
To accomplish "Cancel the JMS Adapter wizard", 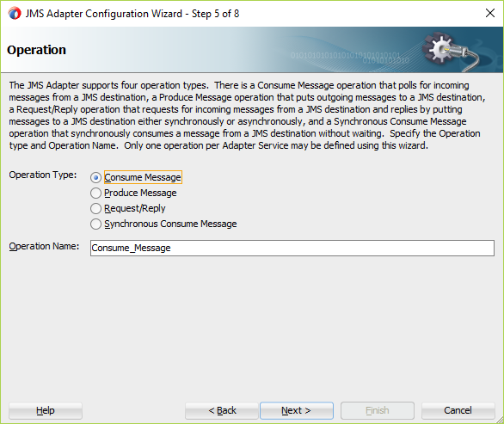I will pos(458,410).
